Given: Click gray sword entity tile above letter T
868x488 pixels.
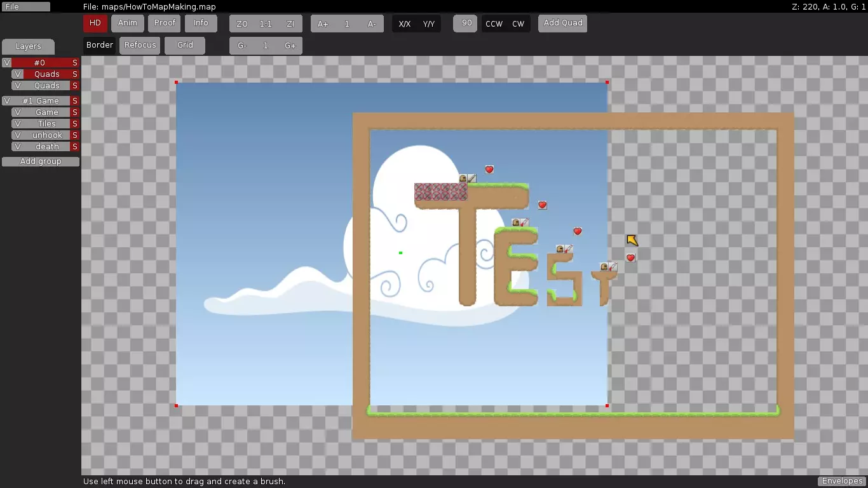Looking at the screenshot, I should click(x=471, y=179).
